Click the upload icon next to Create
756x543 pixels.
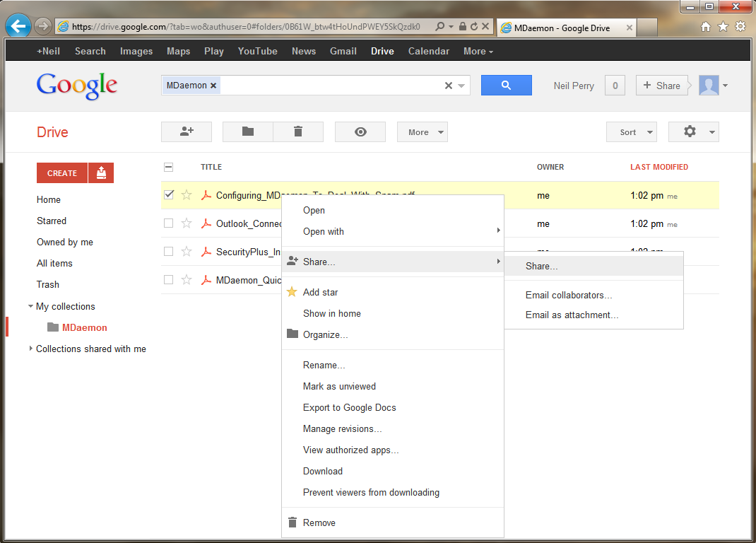tap(101, 173)
